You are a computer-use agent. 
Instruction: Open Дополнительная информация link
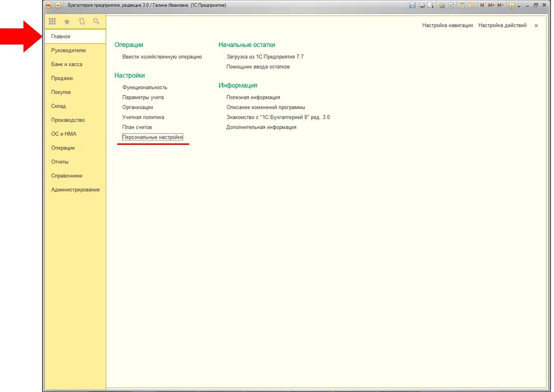coord(261,127)
